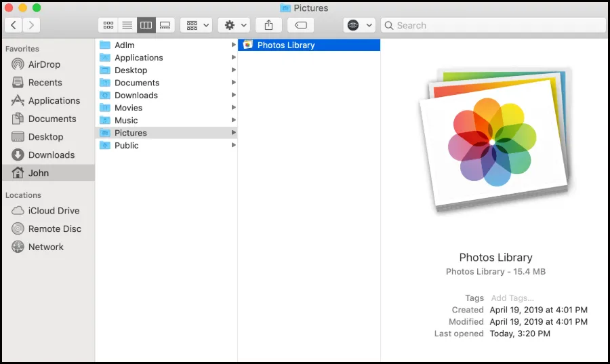The width and height of the screenshot is (610, 364).
Task: Expand the Desktop folder row arrow
Action: (x=233, y=70)
